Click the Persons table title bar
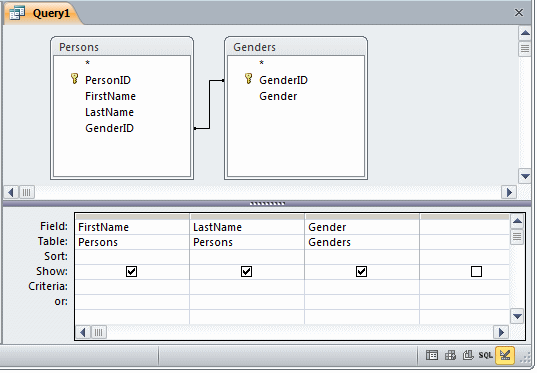537x373 pixels. 122,47
